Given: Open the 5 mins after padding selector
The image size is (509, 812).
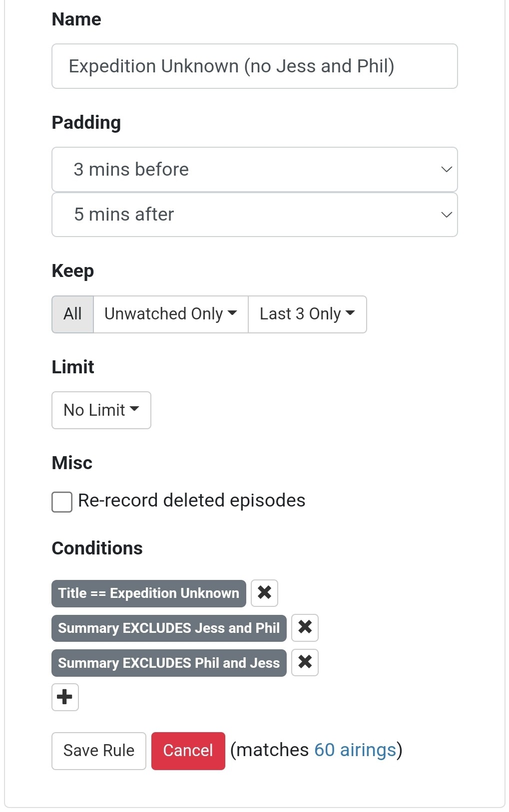Looking at the screenshot, I should pyautogui.click(x=254, y=215).
